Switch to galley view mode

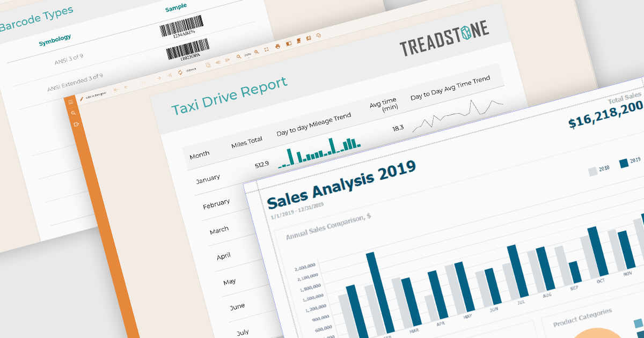tap(309, 38)
